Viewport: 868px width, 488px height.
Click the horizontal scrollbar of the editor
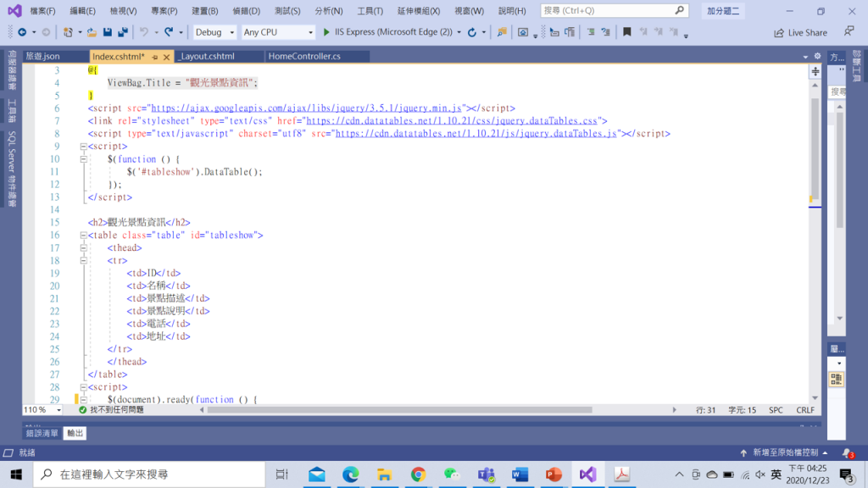(x=400, y=410)
